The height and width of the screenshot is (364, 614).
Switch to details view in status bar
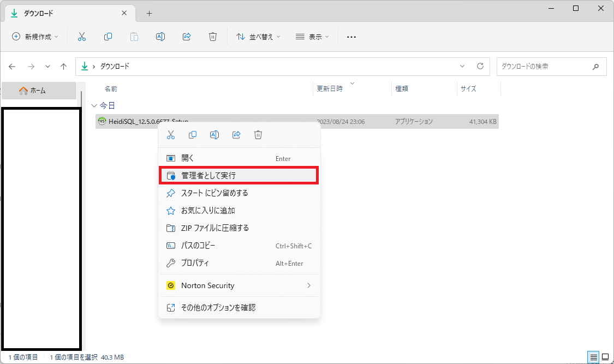[593, 357]
